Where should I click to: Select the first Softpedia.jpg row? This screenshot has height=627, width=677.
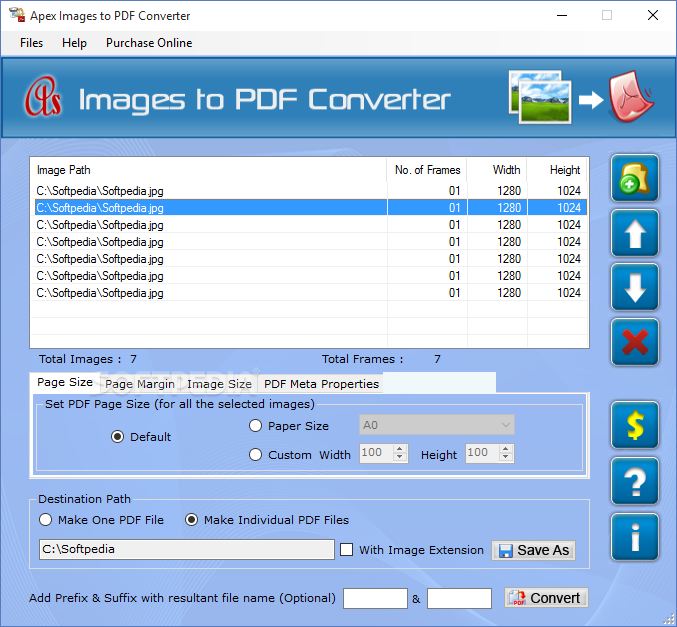[310, 190]
